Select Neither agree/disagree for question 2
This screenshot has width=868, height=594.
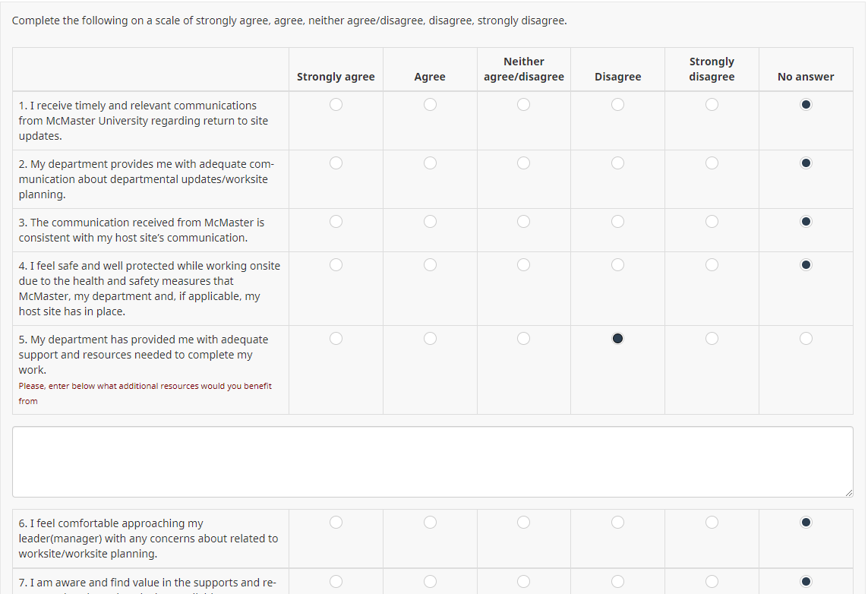[x=524, y=163]
